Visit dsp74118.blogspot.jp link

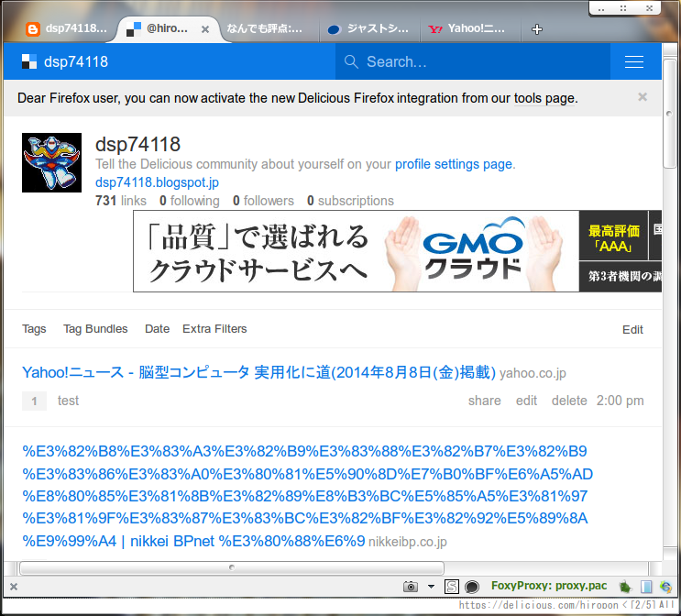(158, 182)
